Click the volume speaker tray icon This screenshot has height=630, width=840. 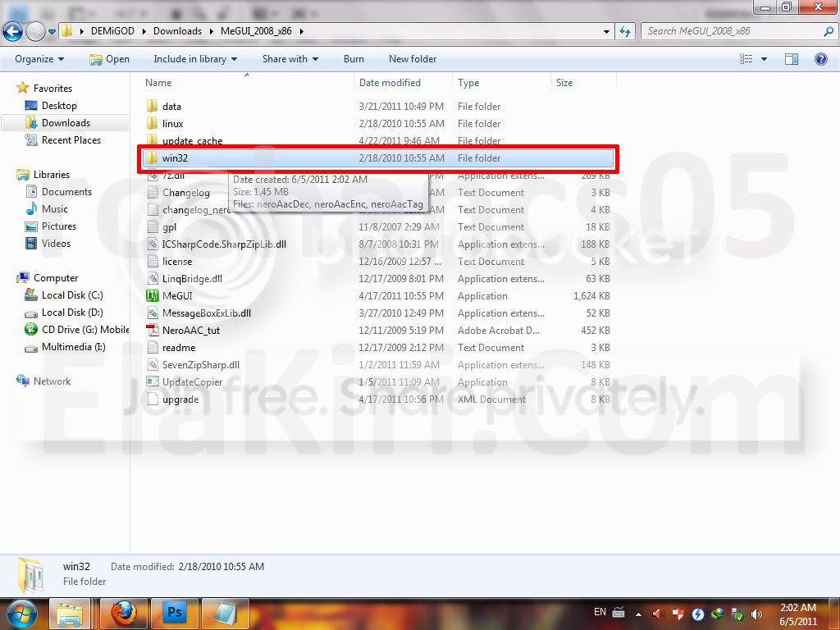point(756,614)
